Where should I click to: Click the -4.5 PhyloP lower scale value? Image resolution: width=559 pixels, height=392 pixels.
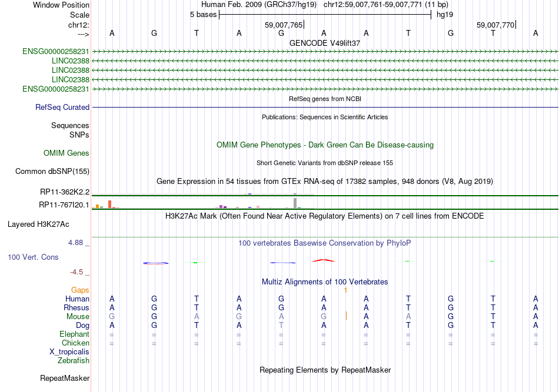click(76, 272)
